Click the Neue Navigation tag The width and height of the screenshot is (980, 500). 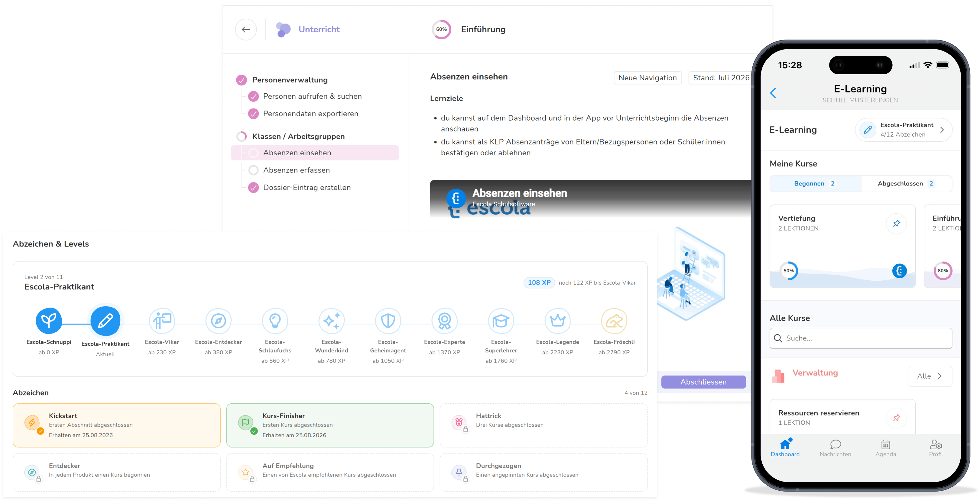pyautogui.click(x=647, y=78)
